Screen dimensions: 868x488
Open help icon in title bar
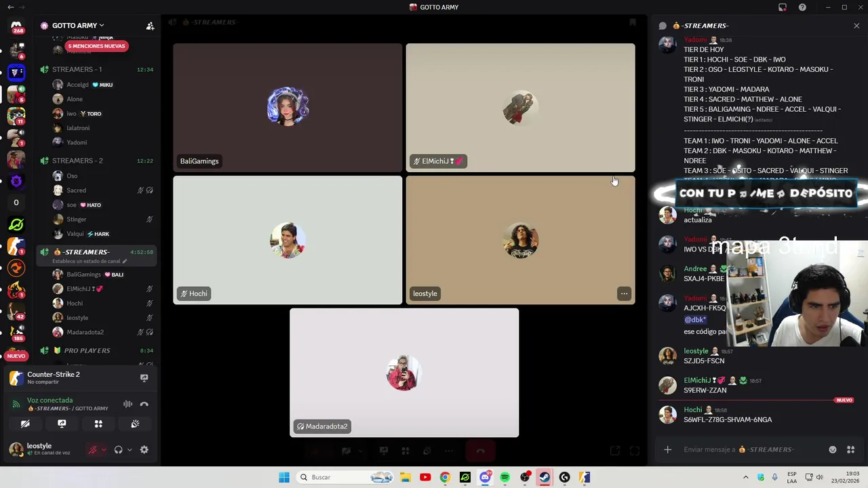(803, 7)
